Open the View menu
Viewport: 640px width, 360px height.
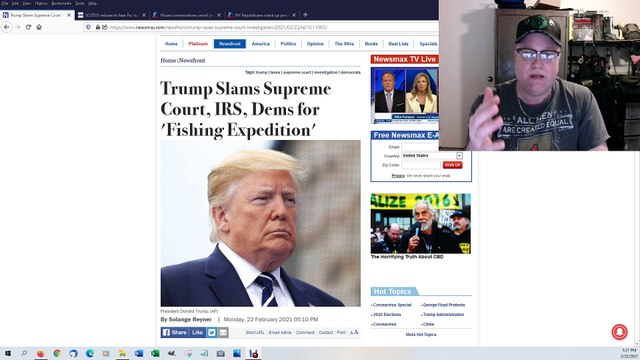(x=27, y=3)
